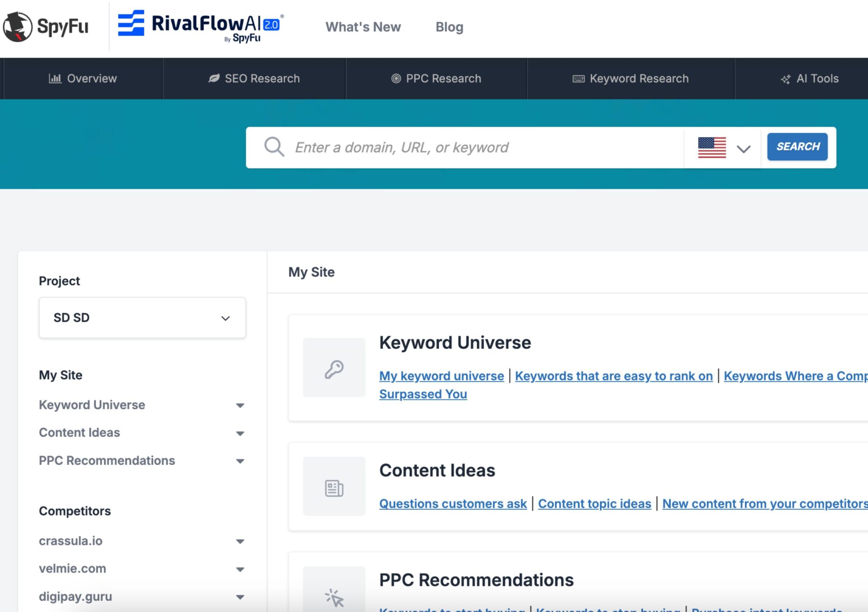Open Keywords that are easy to rank on

pyautogui.click(x=613, y=376)
